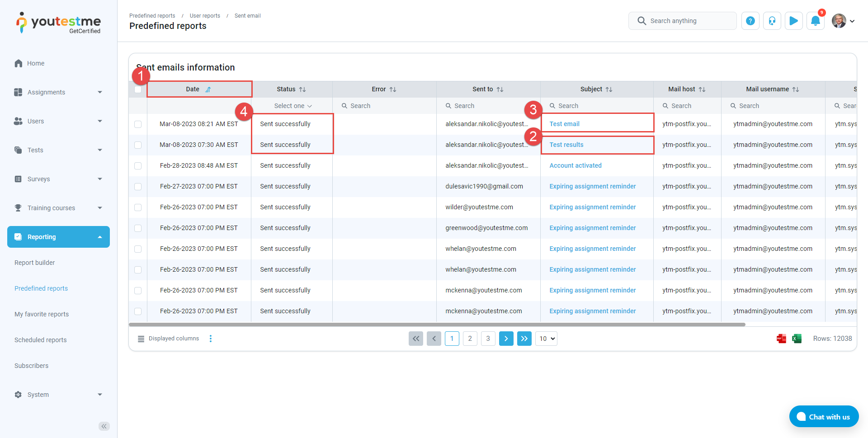Go to Report builder in sidebar
This screenshot has width=868, height=438.
coord(34,263)
